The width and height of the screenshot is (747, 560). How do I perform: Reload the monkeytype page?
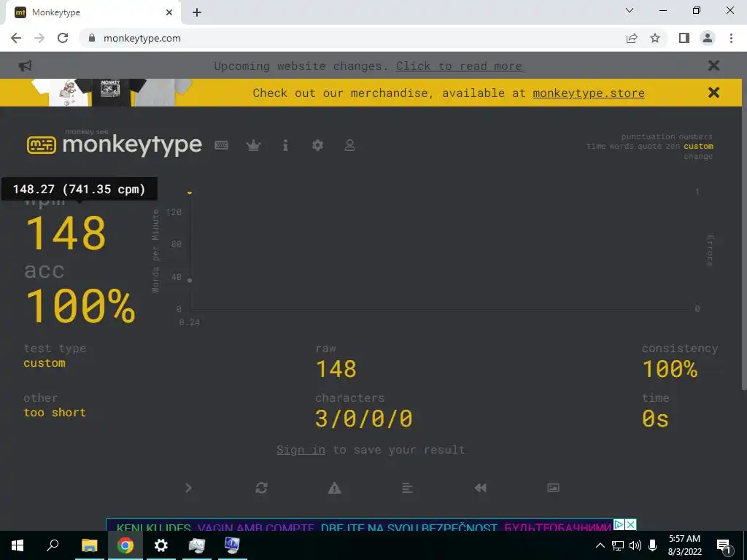click(x=63, y=38)
